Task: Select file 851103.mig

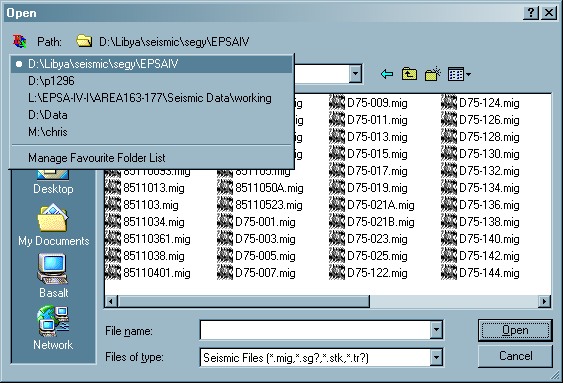Action: pyautogui.click(x=142, y=205)
